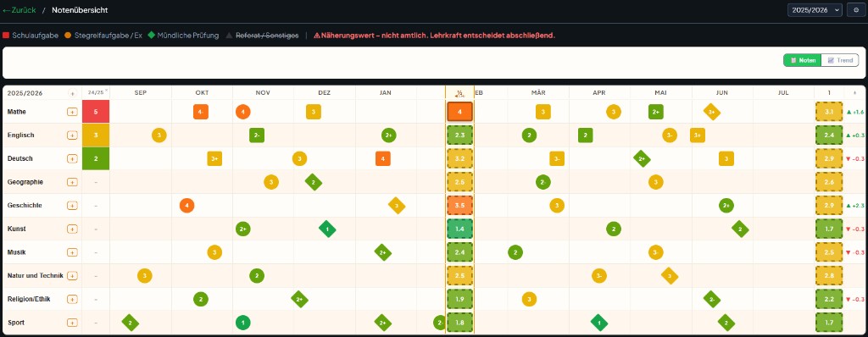The height and width of the screenshot is (337, 868).
Task: Open Mathe October 4- Schulaufgabe marker
Action: coord(201,112)
